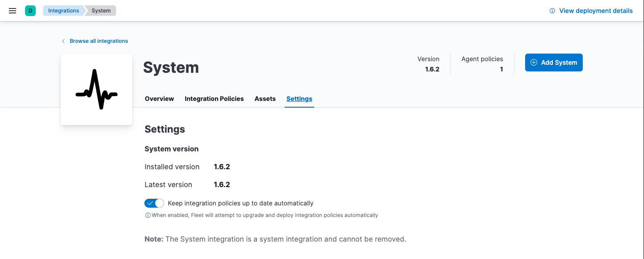The width and height of the screenshot is (644, 259).
Task: Expand the Agent policies count
Action: tap(482, 64)
